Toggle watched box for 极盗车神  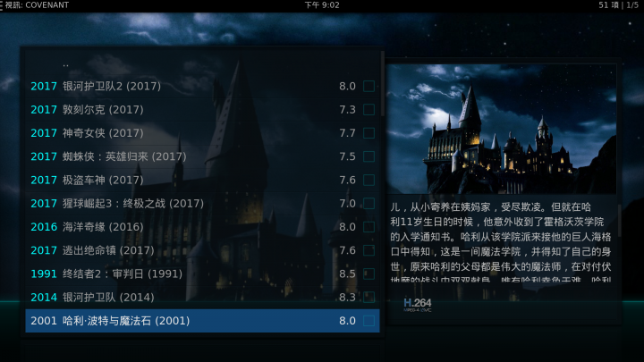tap(369, 180)
